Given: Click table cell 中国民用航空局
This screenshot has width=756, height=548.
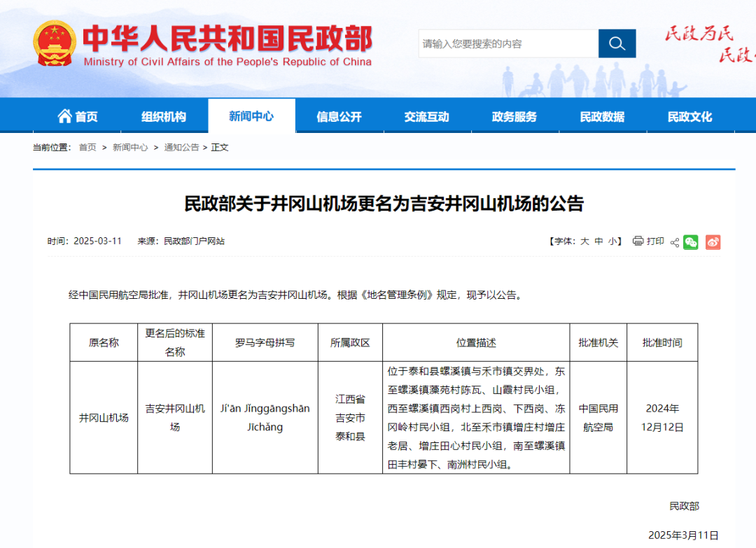Looking at the screenshot, I should 598,418.
